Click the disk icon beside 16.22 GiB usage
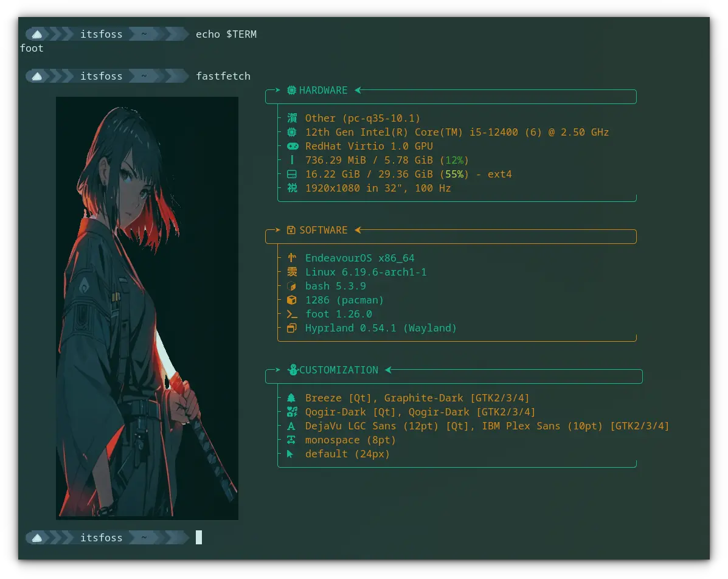The height and width of the screenshot is (579, 728). click(293, 174)
